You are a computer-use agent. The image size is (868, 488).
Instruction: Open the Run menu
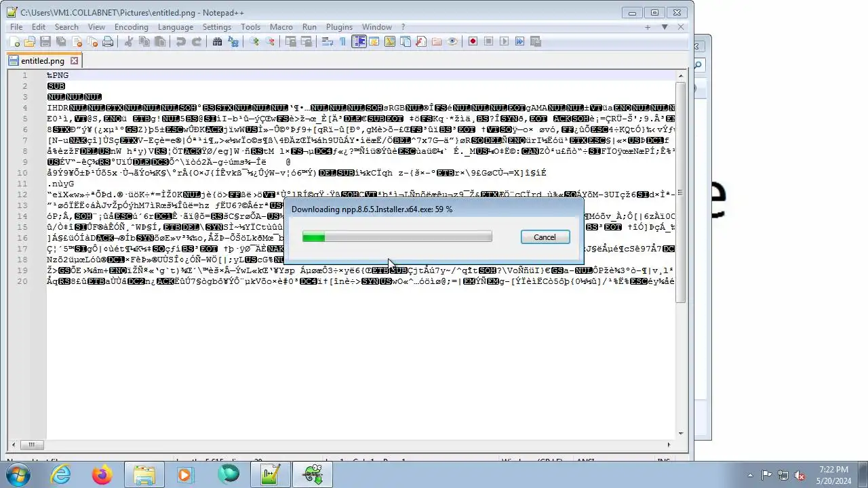(309, 27)
